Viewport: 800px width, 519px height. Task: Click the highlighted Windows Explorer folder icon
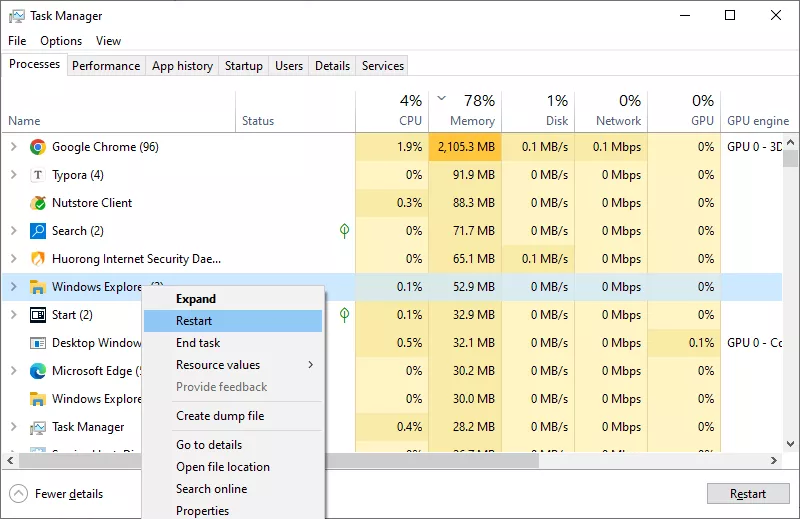tap(38, 287)
